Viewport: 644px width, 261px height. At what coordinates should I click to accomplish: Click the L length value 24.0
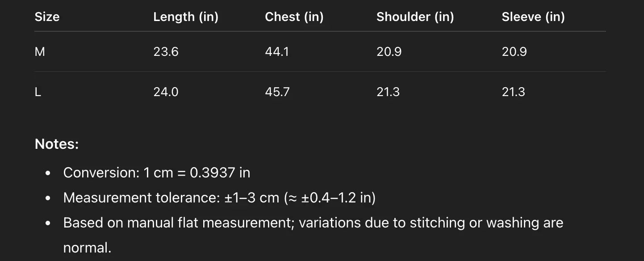point(166,92)
